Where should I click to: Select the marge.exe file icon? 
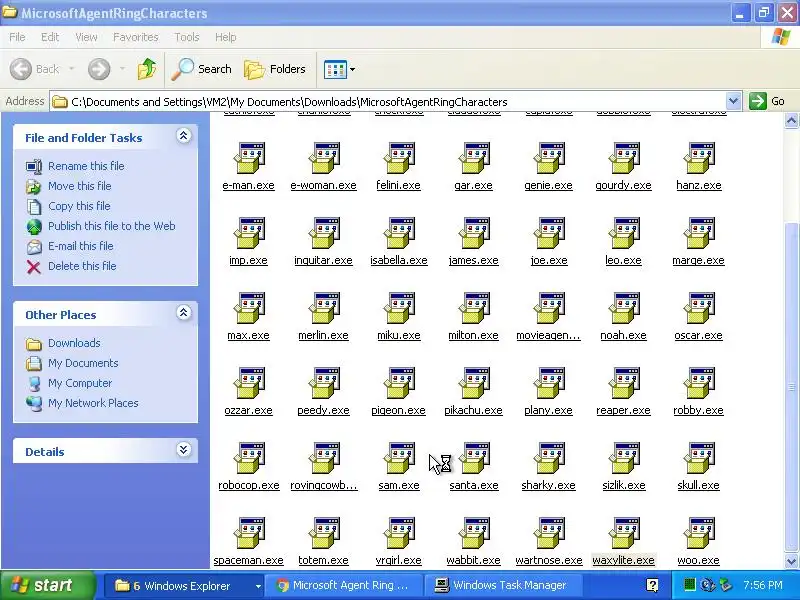coord(699,234)
